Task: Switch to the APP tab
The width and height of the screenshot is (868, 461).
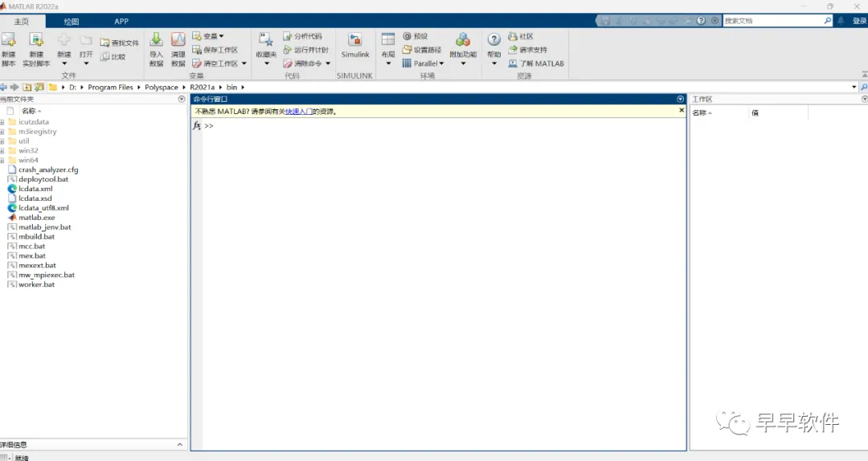Action: [121, 21]
